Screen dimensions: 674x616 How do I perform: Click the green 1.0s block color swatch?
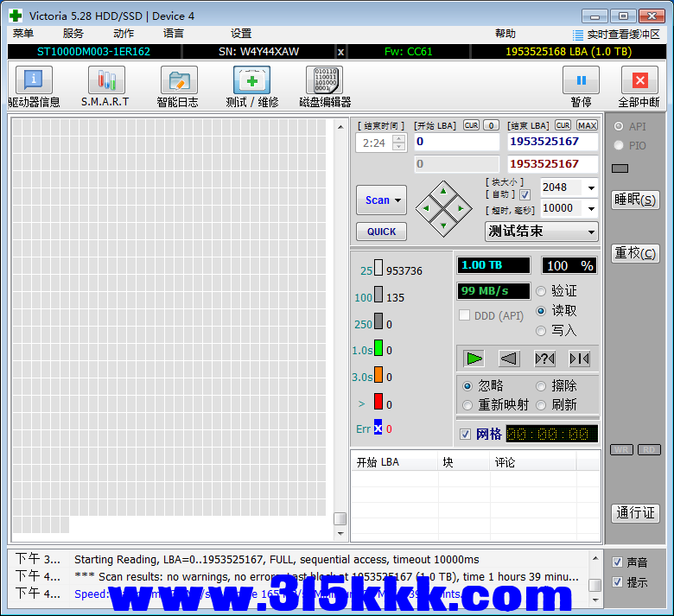point(378,350)
